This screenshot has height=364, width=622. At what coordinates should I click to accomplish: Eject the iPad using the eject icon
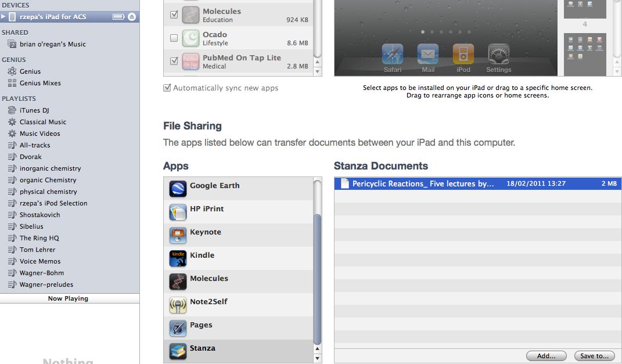tap(132, 17)
